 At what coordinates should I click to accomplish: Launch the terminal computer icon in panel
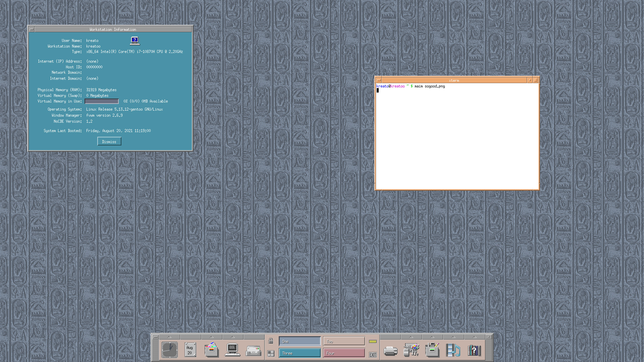click(x=232, y=350)
